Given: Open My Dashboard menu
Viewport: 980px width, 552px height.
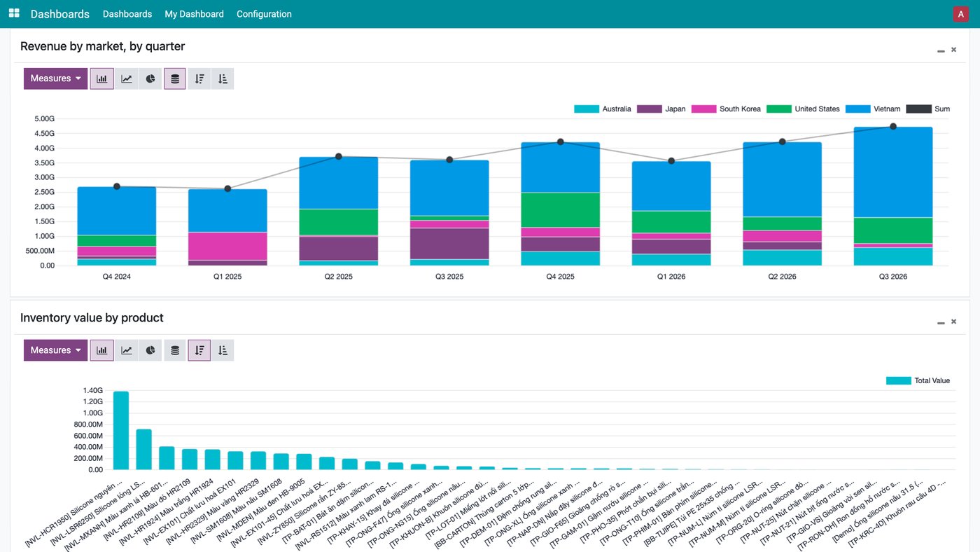Looking at the screenshot, I should click(x=195, y=14).
